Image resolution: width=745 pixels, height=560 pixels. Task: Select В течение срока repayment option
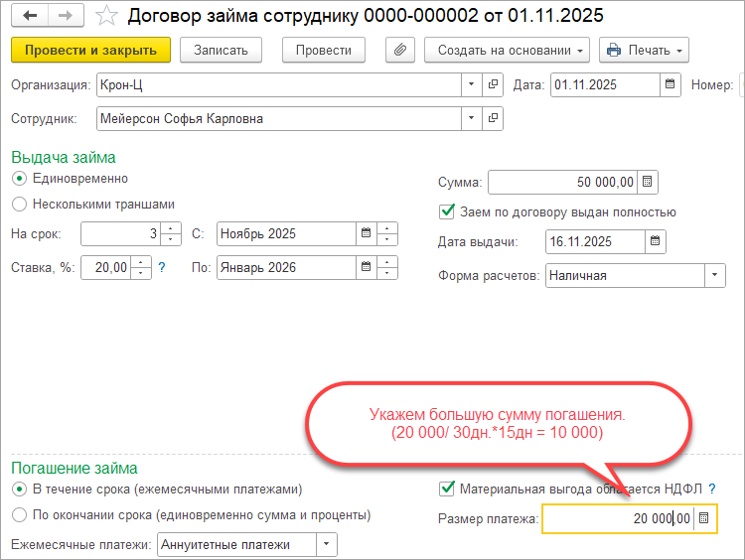point(19,490)
